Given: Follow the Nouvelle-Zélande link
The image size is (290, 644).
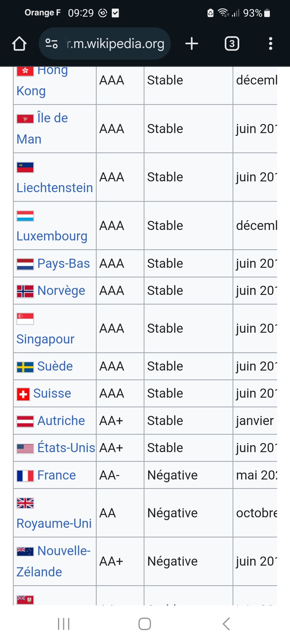Looking at the screenshot, I should pos(54,561).
